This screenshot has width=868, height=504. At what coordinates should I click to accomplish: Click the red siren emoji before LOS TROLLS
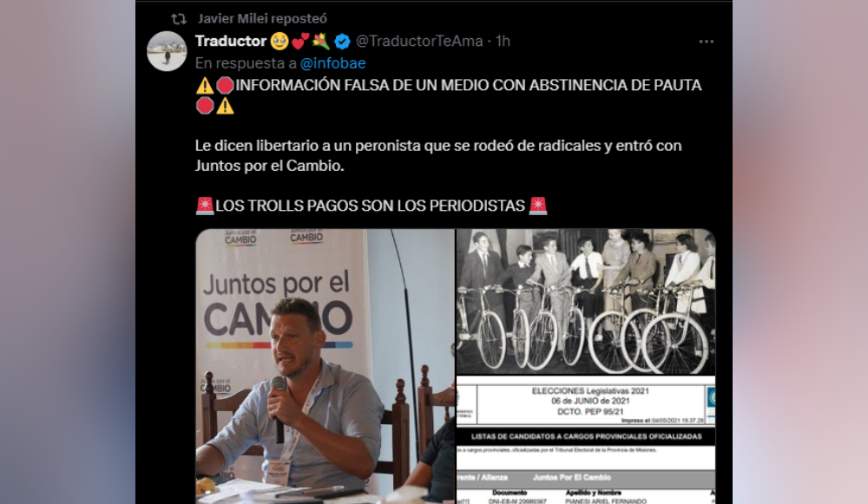tap(205, 206)
